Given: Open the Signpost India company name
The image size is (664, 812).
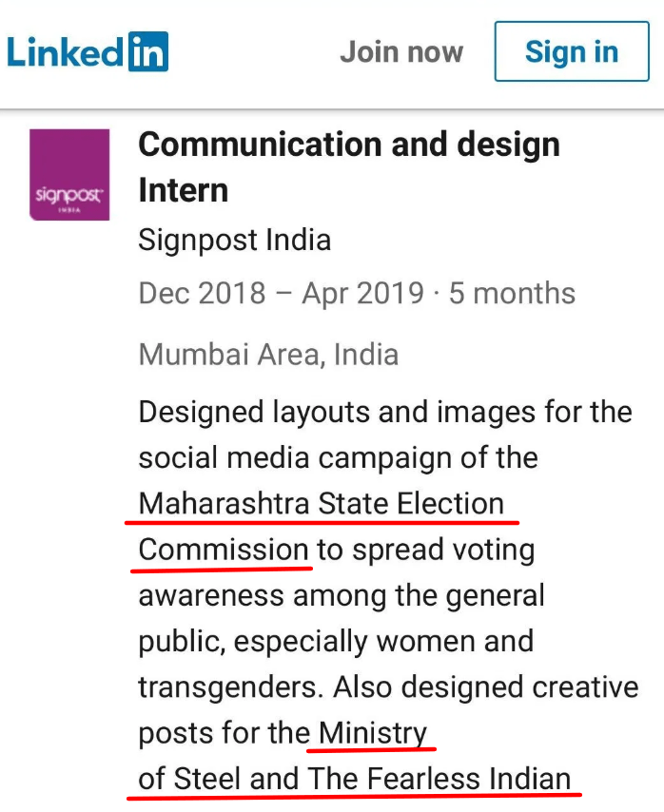Looking at the screenshot, I should 234,240.
